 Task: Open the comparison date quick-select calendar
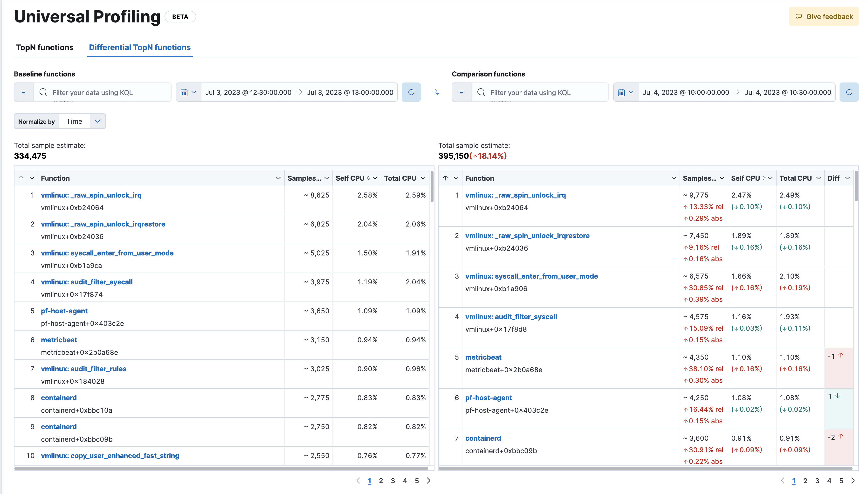(626, 92)
